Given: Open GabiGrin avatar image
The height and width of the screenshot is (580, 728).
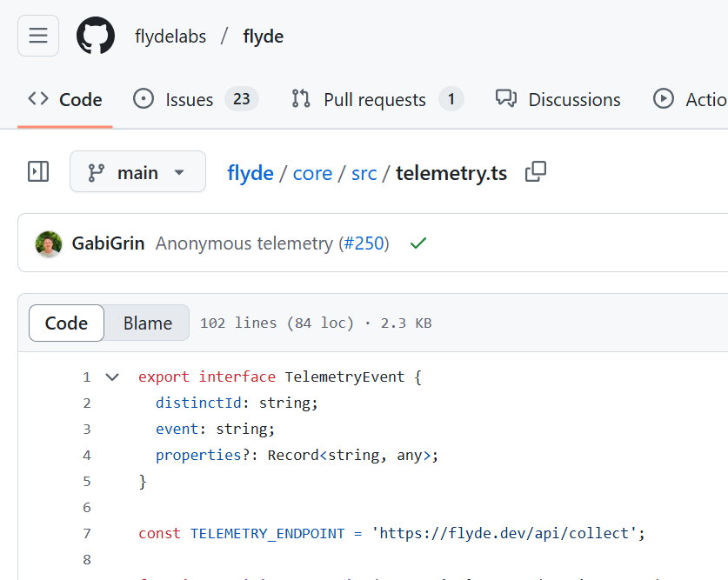Looking at the screenshot, I should coord(49,243).
